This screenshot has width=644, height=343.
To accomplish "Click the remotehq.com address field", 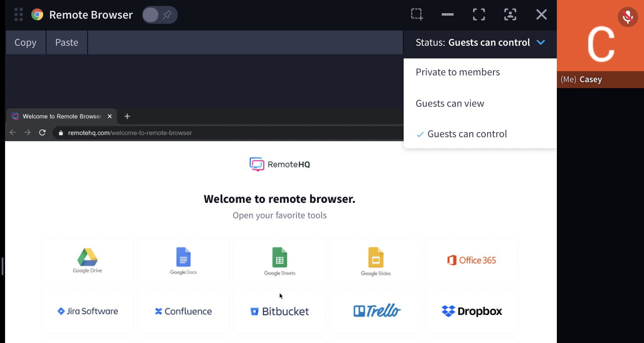I will pyautogui.click(x=228, y=133).
